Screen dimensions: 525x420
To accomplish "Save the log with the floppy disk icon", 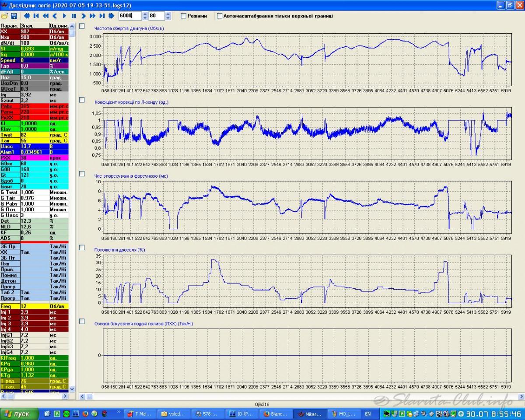I will pos(14,16).
